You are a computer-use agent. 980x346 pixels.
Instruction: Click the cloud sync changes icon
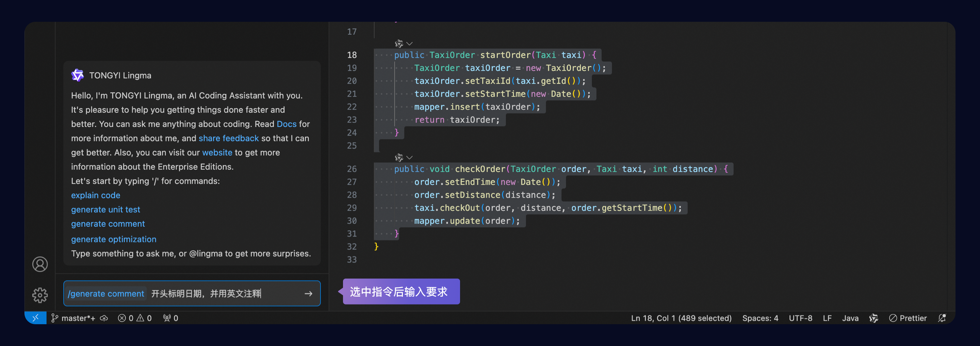tap(104, 318)
